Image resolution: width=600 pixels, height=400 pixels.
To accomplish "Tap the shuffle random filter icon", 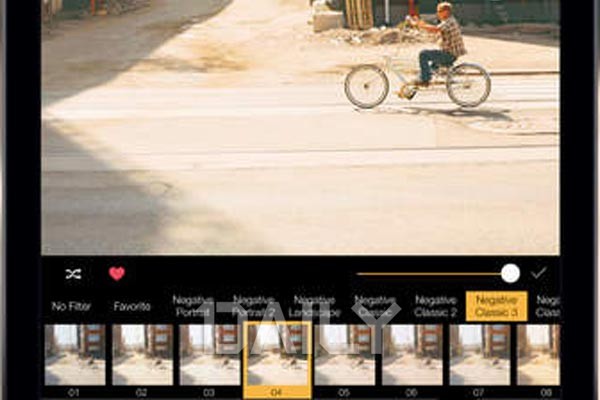I will (73, 274).
